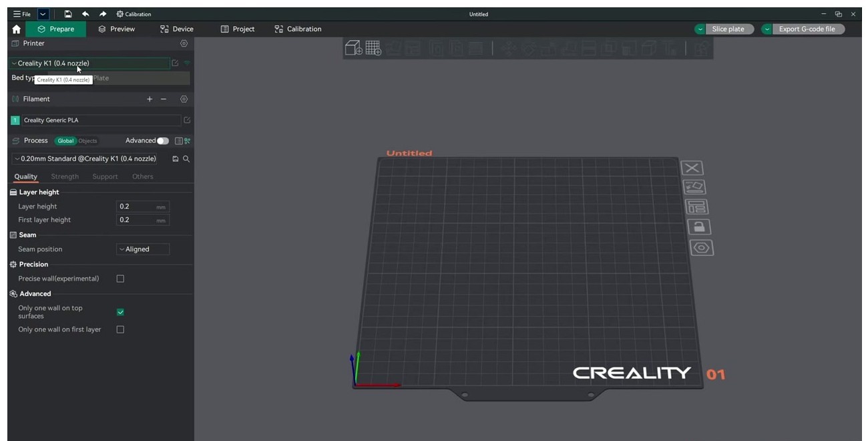Switch to the Support settings tab
The width and height of the screenshot is (868, 441).
coord(105,176)
